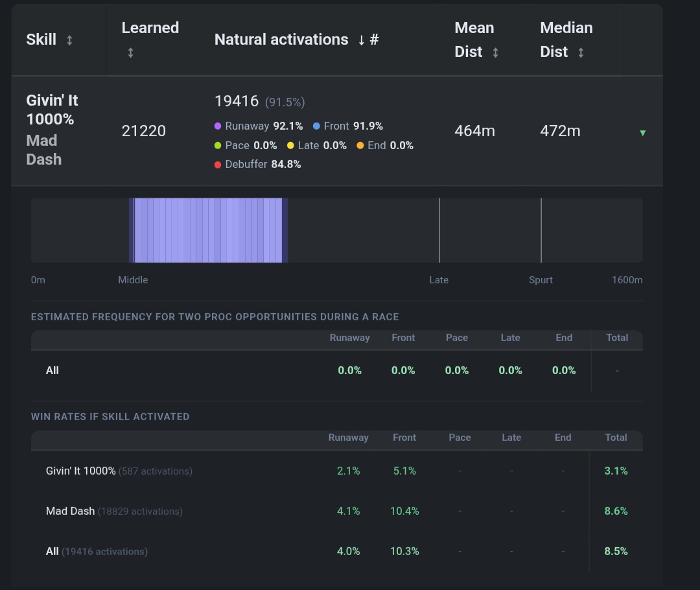
Task: Toggle sort on Natural activations header
Action: pyautogui.click(x=296, y=40)
